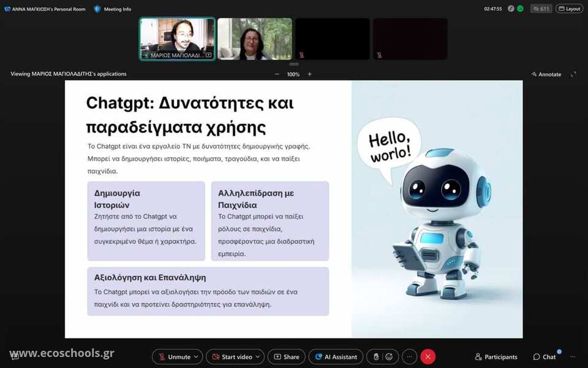The width and height of the screenshot is (588, 368).
Task: Click the Share button
Action: pyautogui.click(x=287, y=357)
